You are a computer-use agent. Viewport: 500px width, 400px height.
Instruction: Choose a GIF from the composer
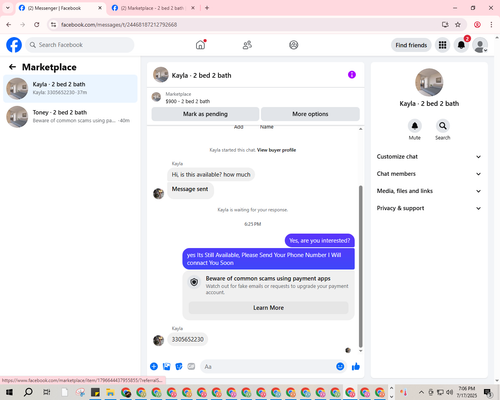click(x=191, y=367)
